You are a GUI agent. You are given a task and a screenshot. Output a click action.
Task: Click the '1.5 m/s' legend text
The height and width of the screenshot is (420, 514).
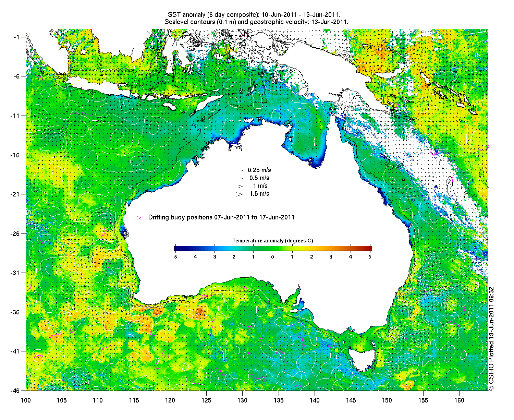[259, 194]
